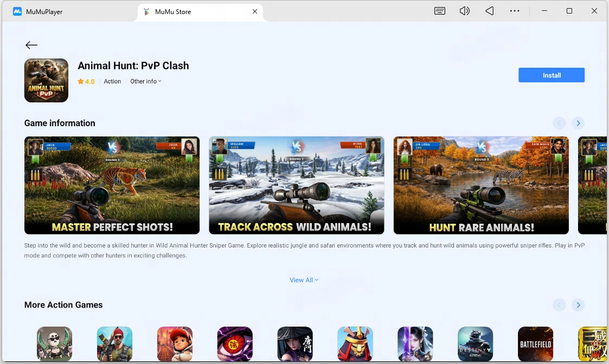The image size is (609, 364).
Task: Show previous Game information screenshots
Action: tap(559, 123)
